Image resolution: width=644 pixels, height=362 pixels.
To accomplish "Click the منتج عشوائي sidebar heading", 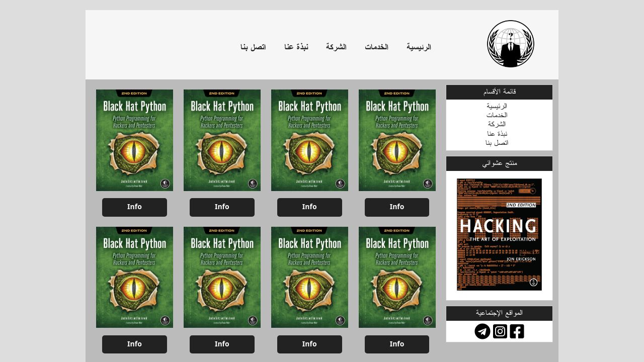I will (x=499, y=163).
